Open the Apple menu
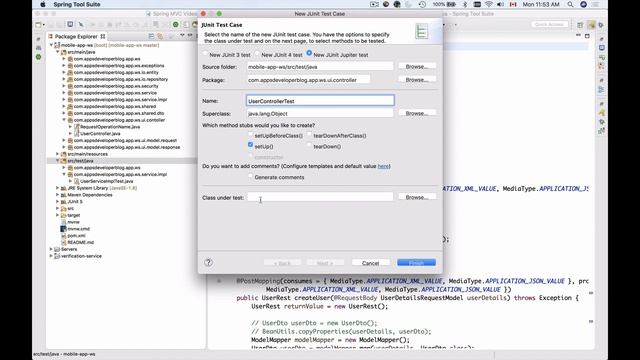 pos(43,4)
